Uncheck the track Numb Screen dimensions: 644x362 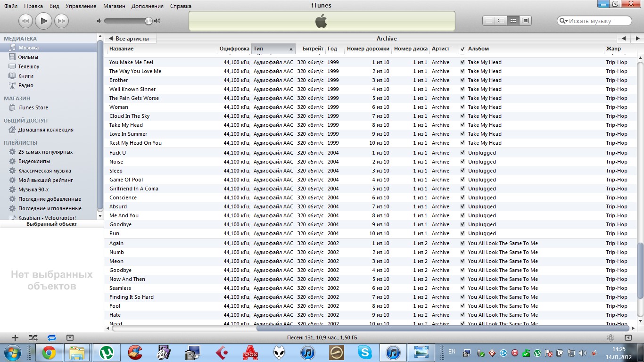462,252
